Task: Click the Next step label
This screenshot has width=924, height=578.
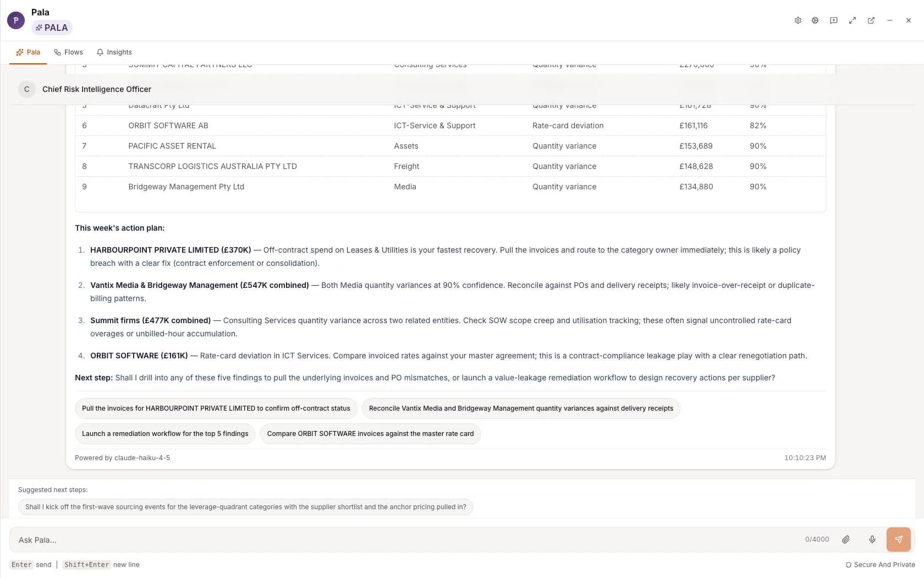Action: point(94,378)
